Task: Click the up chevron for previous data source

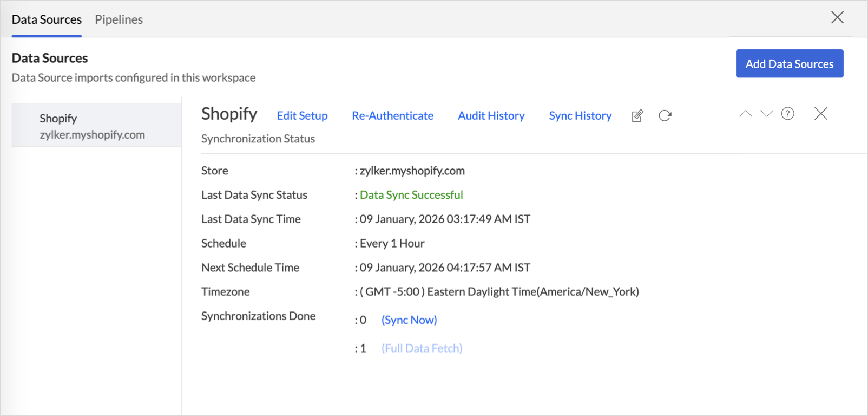Action: [745, 114]
